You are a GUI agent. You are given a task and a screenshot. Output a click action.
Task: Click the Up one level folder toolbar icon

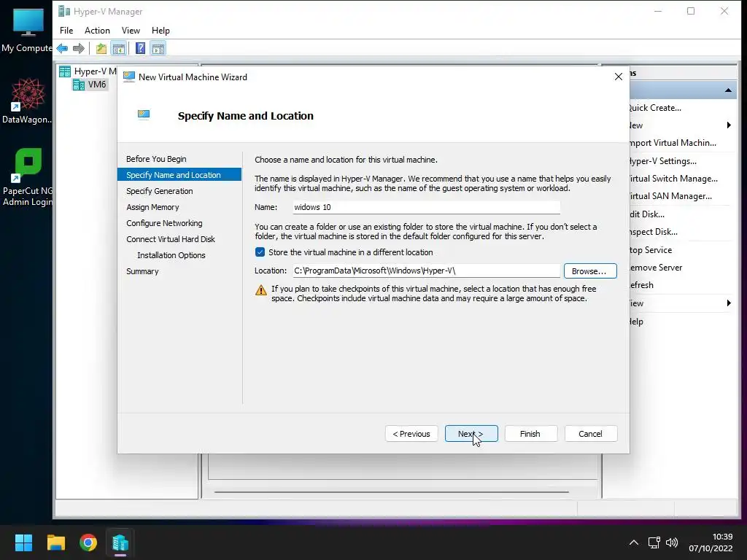(101, 48)
